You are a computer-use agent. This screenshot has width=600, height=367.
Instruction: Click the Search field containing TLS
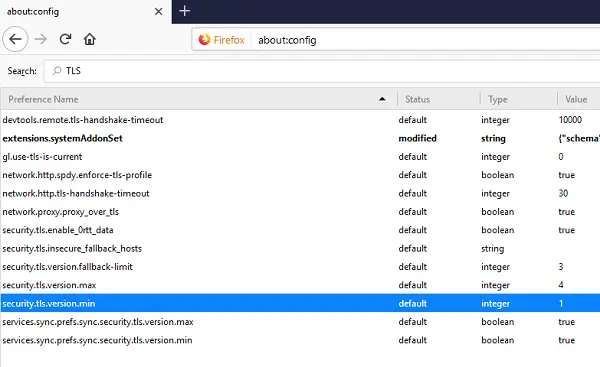pyautogui.click(x=322, y=71)
